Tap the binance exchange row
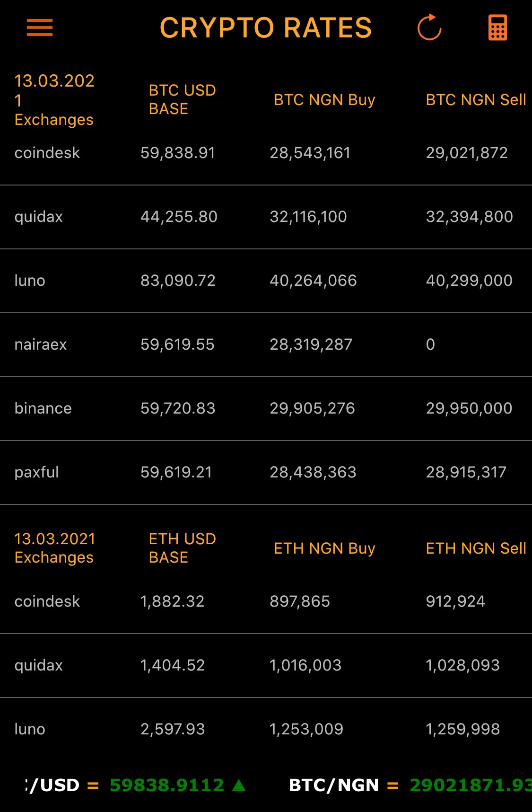The image size is (532, 812). tap(266, 408)
